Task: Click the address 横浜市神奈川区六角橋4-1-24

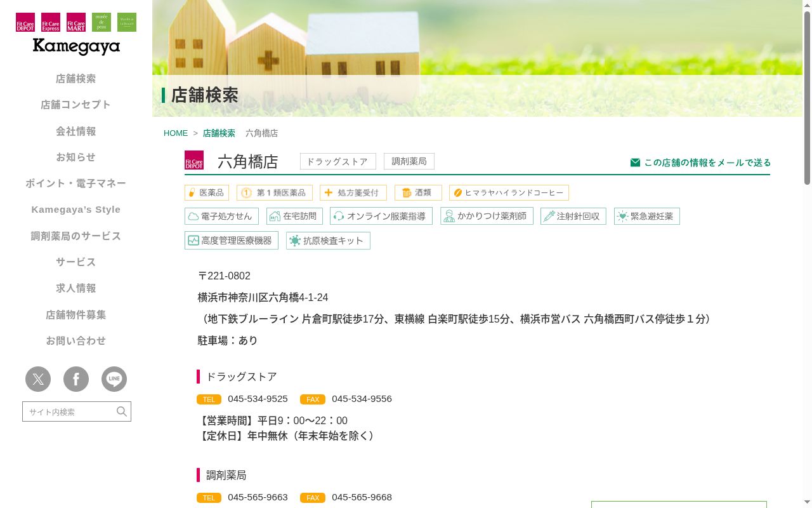Action: click(x=263, y=298)
